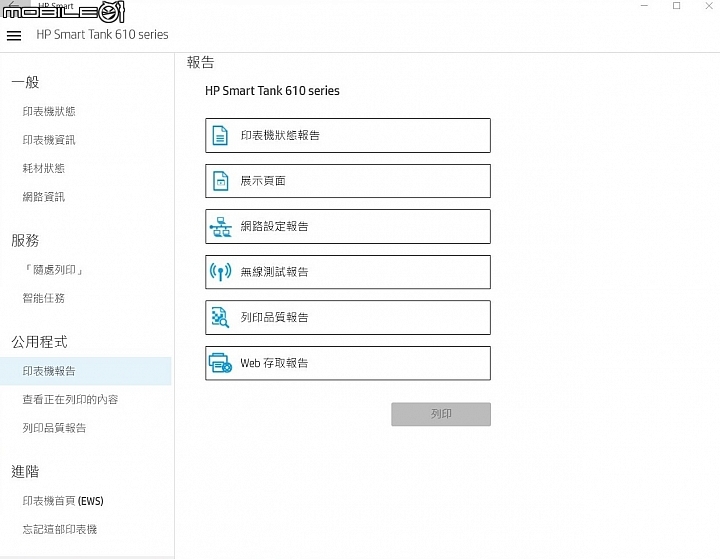Select 印表機報告 in the sidebar
This screenshot has width=720, height=559.
(x=85, y=371)
